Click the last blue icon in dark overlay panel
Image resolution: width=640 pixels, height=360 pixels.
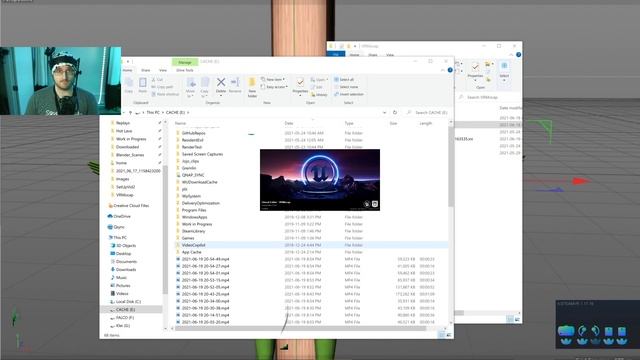coord(622,331)
